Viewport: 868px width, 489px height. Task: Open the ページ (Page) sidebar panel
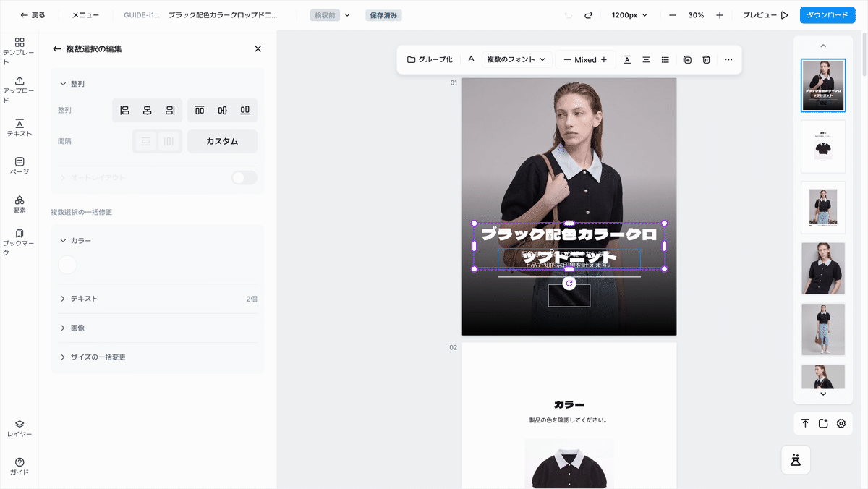pos(20,166)
